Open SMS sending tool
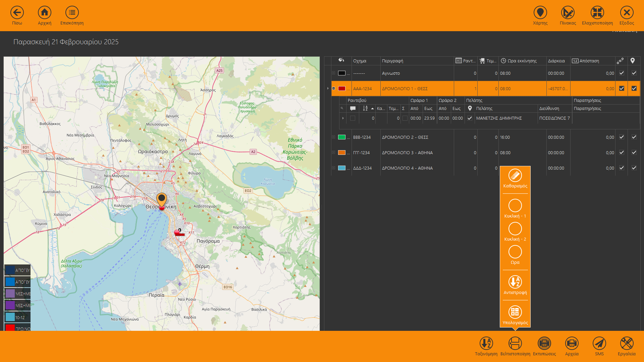 (x=599, y=347)
